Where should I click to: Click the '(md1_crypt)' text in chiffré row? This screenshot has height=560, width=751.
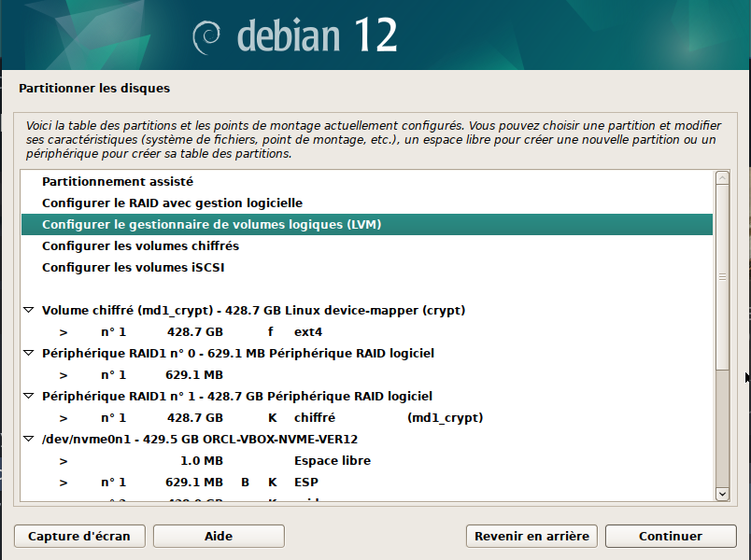445,418
